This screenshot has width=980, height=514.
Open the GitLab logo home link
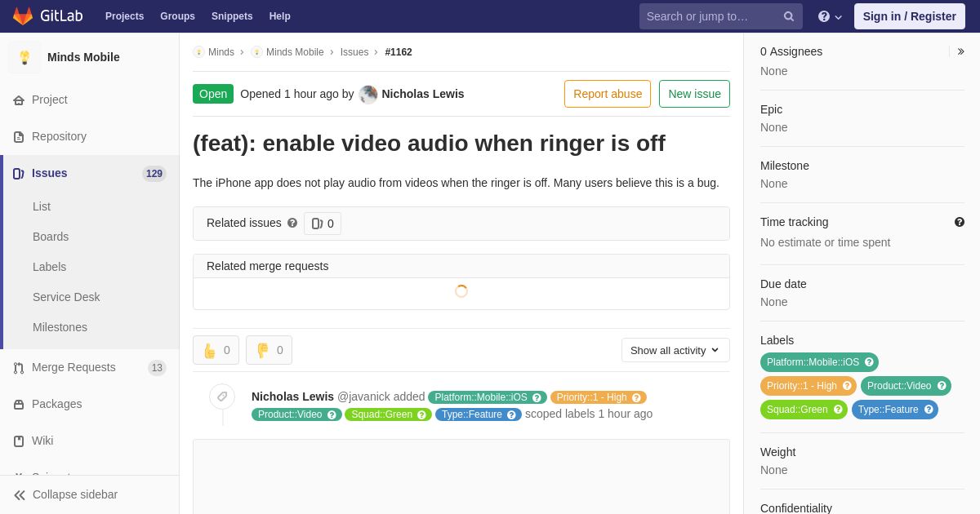coord(47,16)
